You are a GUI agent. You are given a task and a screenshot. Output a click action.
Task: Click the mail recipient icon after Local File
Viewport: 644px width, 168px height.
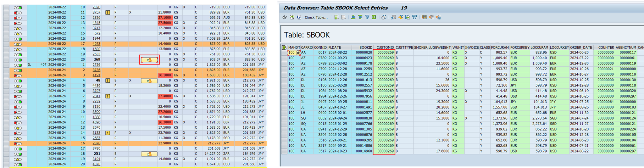(415, 17)
